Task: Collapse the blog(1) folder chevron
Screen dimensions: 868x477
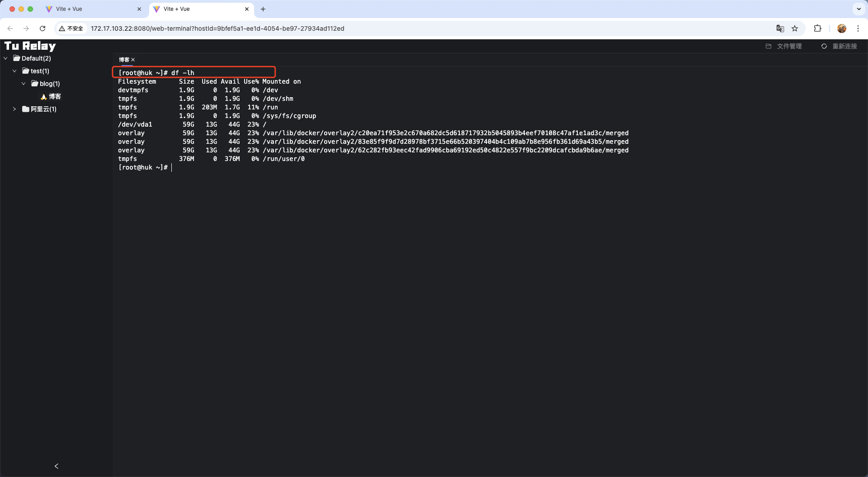Action: point(24,84)
